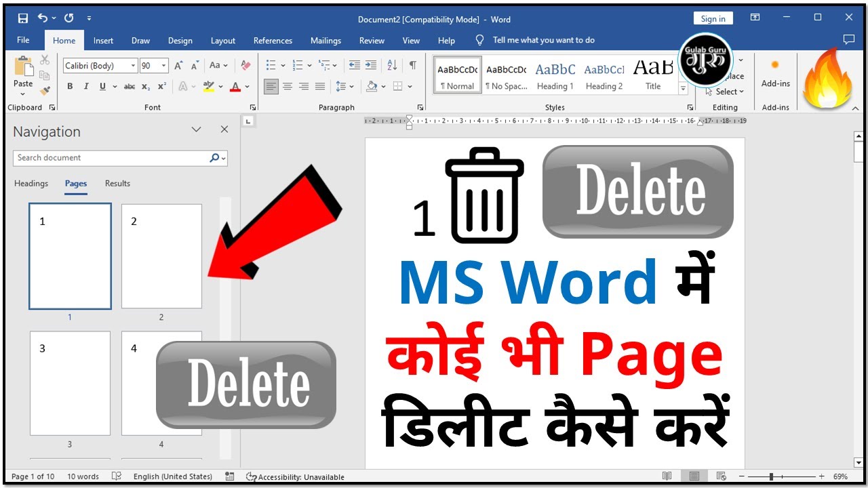Click the Paste button
The height and width of the screenshot is (488, 868).
point(23,75)
